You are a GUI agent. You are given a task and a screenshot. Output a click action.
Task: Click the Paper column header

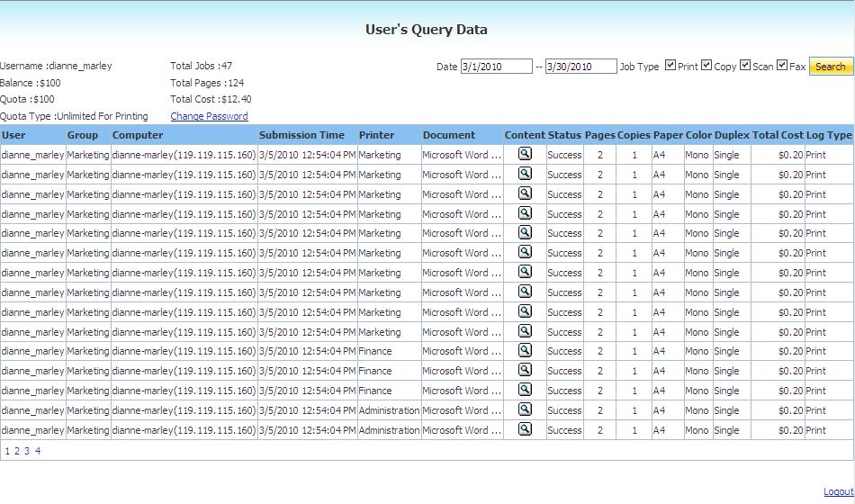(x=668, y=135)
